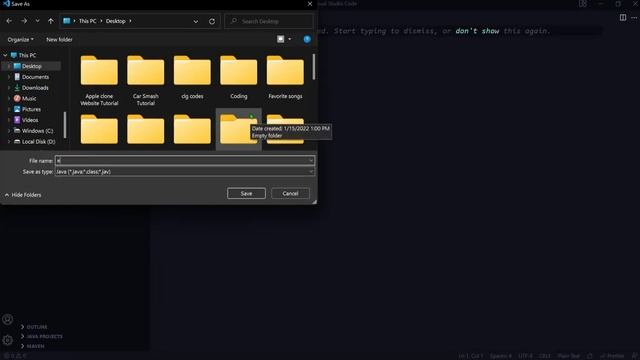Viewport: 640px width, 360px height.
Task: Select Local Disk (D:) drive
Action: click(38, 142)
